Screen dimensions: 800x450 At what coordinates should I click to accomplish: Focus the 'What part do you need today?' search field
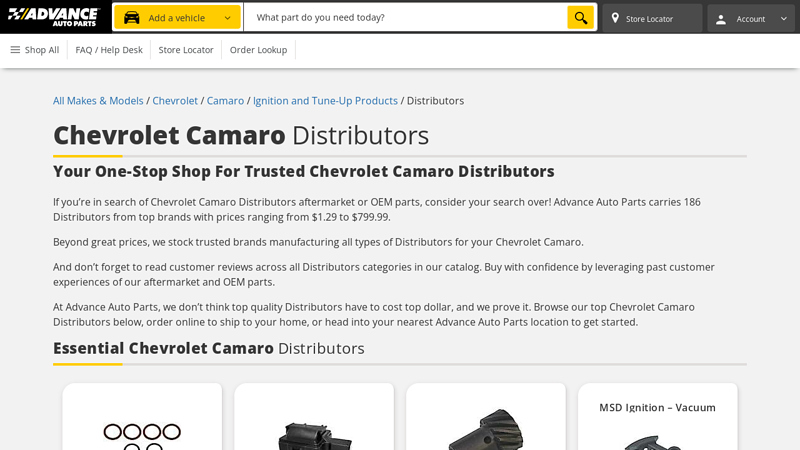(405, 17)
